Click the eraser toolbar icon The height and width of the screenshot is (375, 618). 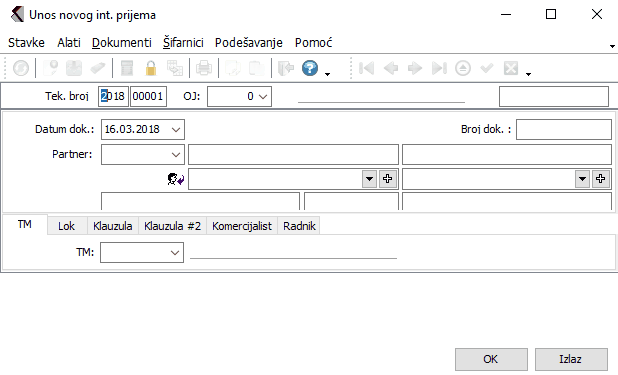point(98,68)
